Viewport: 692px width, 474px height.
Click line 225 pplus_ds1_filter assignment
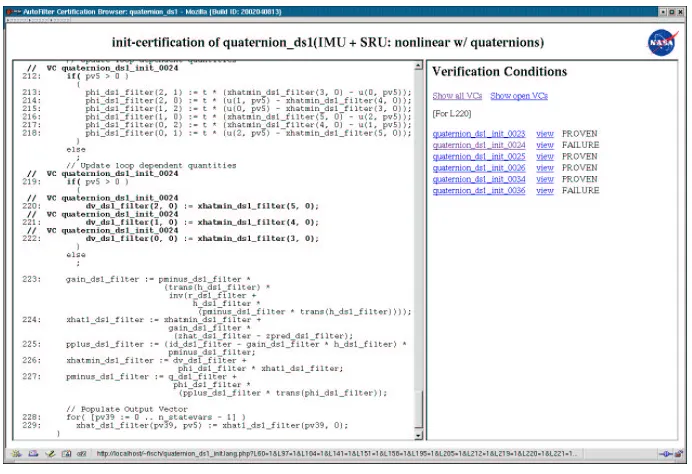pyautogui.click(x=236, y=348)
